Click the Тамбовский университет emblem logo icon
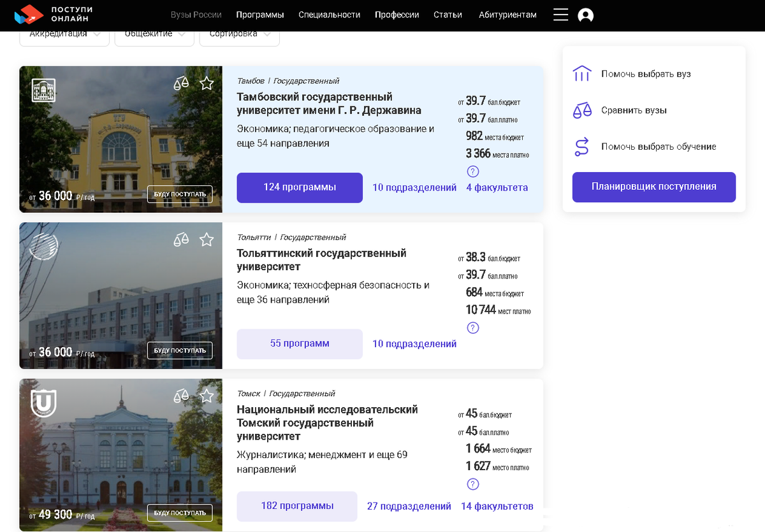 [44, 90]
